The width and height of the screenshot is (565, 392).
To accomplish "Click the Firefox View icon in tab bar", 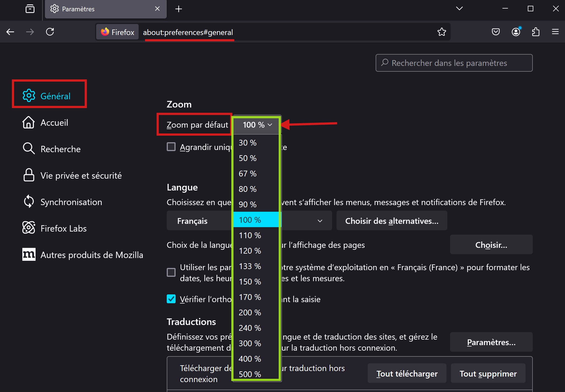I will (30, 9).
